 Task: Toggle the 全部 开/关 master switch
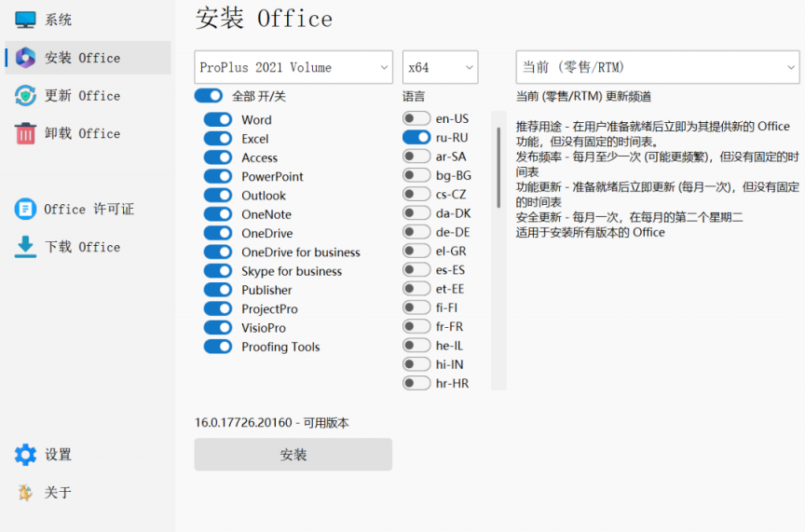(209, 96)
